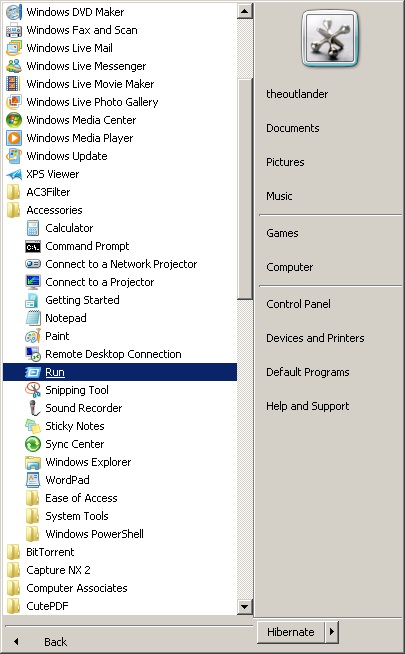Click the scrollbar up arrow
This screenshot has width=405, height=654.
click(245, 11)
